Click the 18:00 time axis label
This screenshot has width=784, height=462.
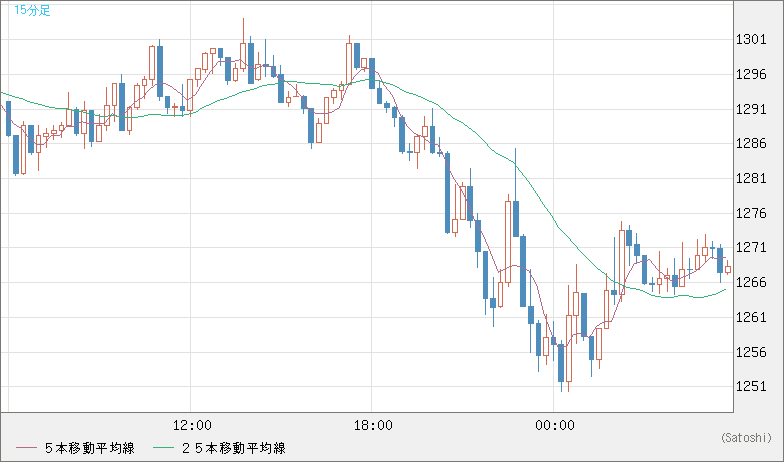tap(373, 426)
